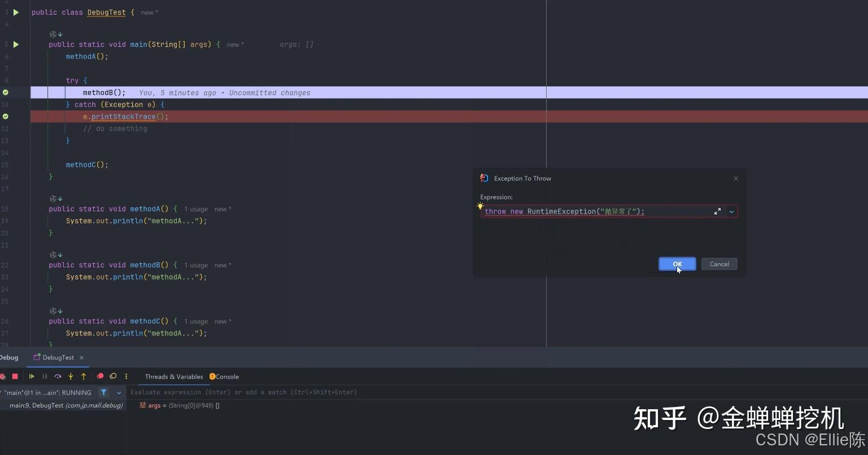The image size is (868, 455).
Task: Toggle breakpoint on the e.printStackTrace() line
Action: [6, 116]
